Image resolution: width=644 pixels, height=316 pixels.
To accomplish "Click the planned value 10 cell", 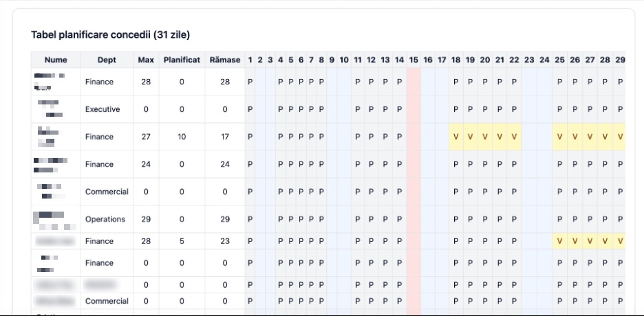I will point(182,137).
